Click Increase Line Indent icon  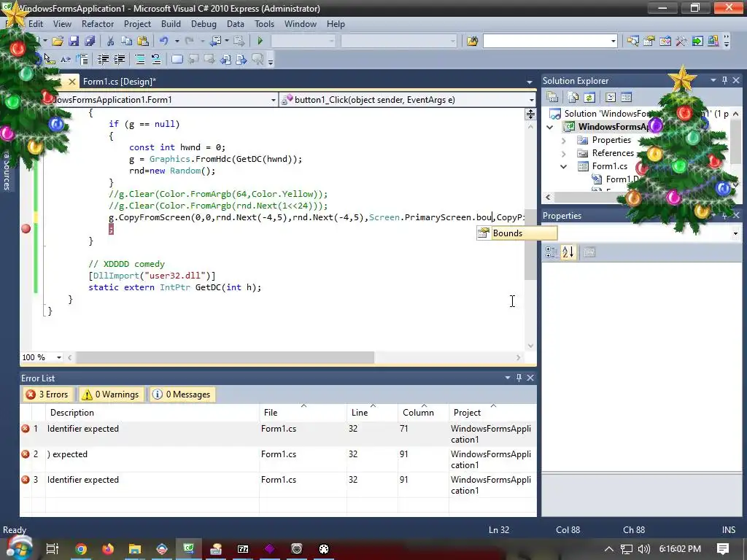[x=119, y=59]
